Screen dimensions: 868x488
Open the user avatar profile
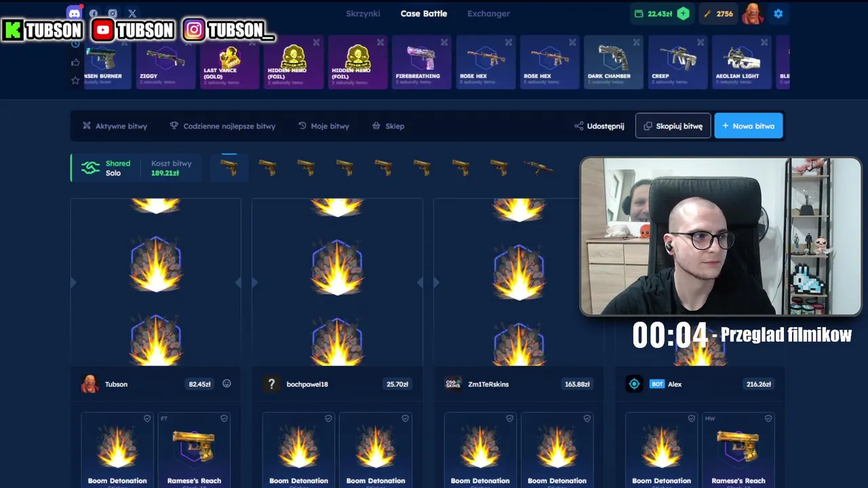(x=753, y=14)
